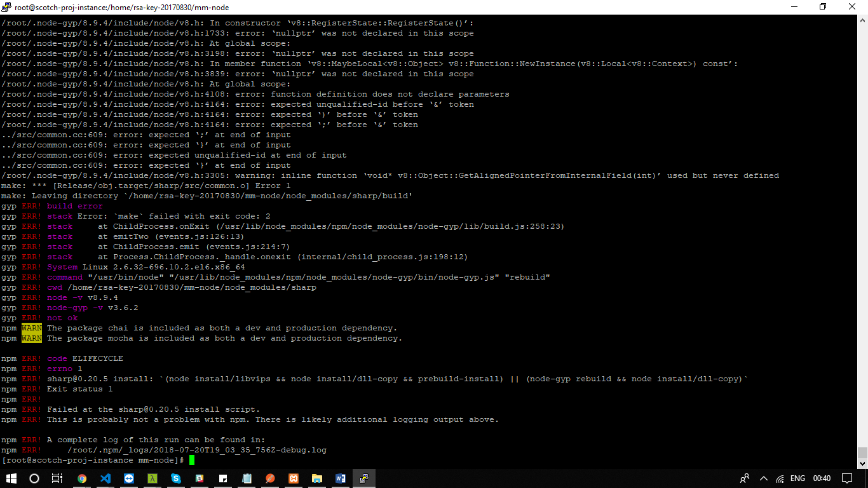
Task: Open the Wi-Fi network tray icon
Action: pyautogui.click(x=780, y=478)
